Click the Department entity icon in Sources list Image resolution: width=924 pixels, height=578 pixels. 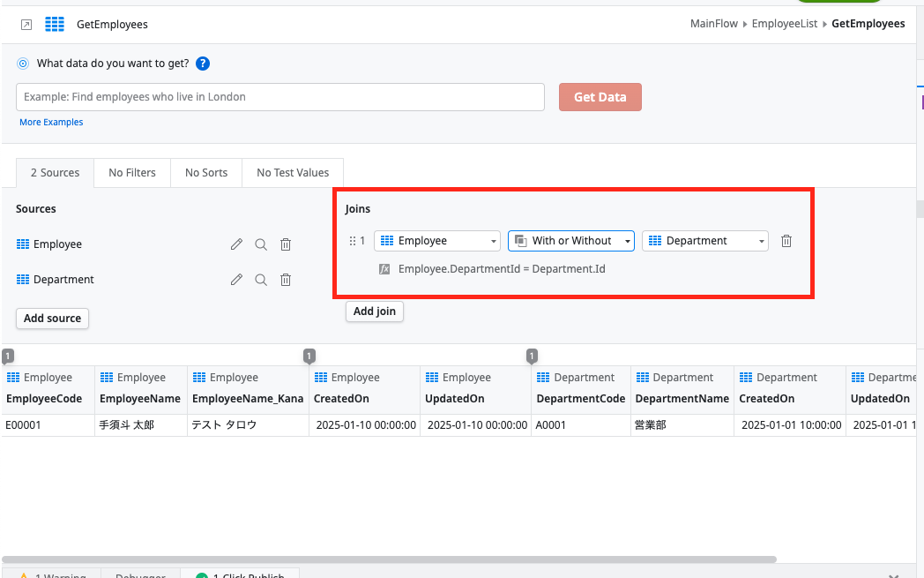pyautogui.click(x=22, y=280)
